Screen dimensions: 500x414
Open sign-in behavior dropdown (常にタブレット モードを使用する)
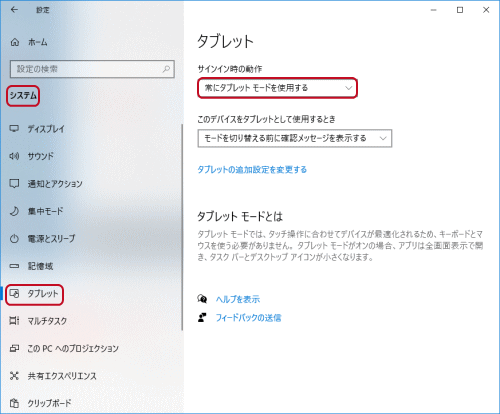coord(277,88)
